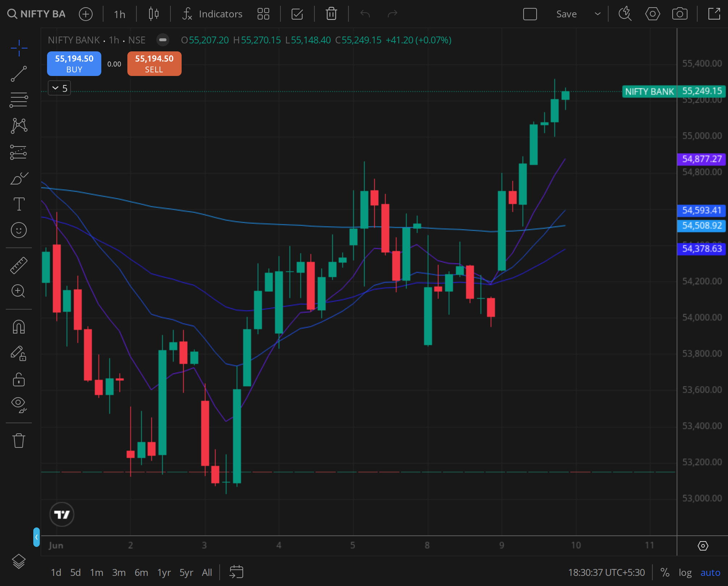Open symbol search for NIFTY BANK

pos(37,14)
